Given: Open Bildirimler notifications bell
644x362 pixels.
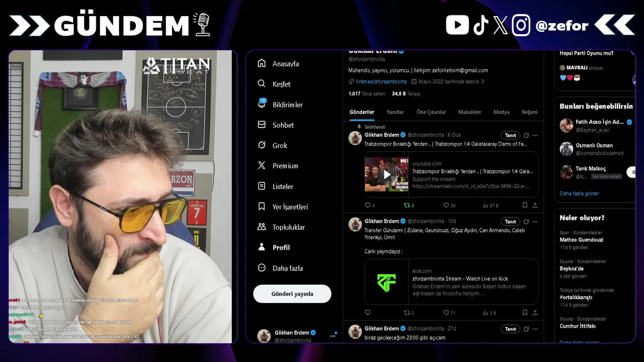Looking at the screenshot, I should pyautogui.click(x=280, y=105).
